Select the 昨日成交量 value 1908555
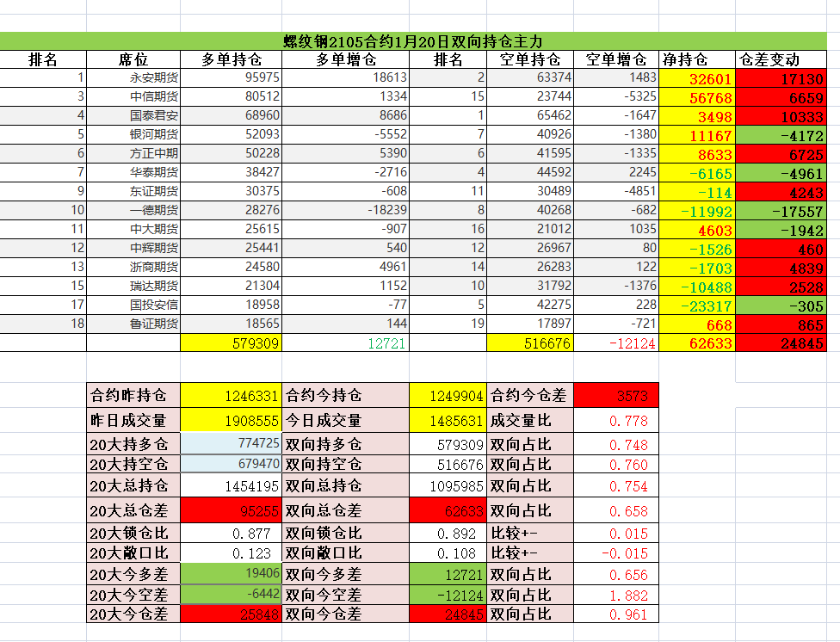Screen dimensions: 840x642 click(x=232, y=420)
